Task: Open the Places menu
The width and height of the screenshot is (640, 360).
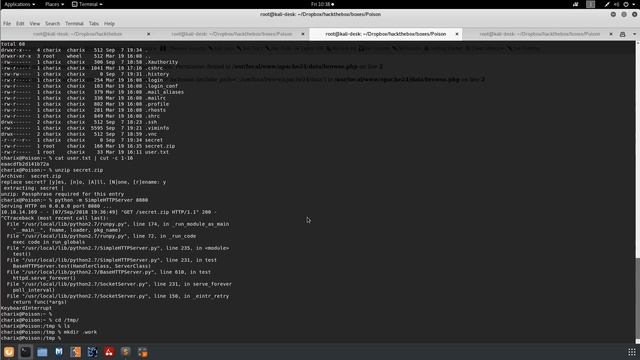Action: click(54, 4)
